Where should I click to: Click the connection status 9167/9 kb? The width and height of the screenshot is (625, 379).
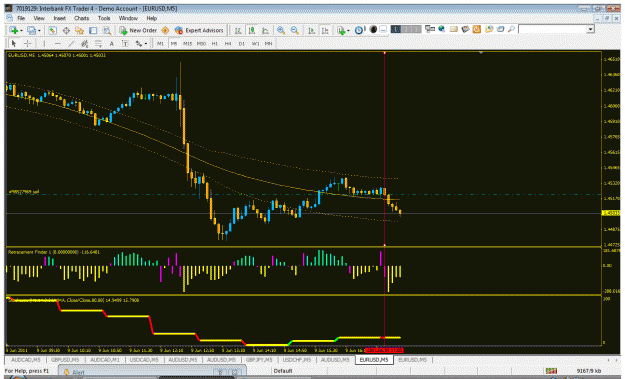(x=589, y=371)
